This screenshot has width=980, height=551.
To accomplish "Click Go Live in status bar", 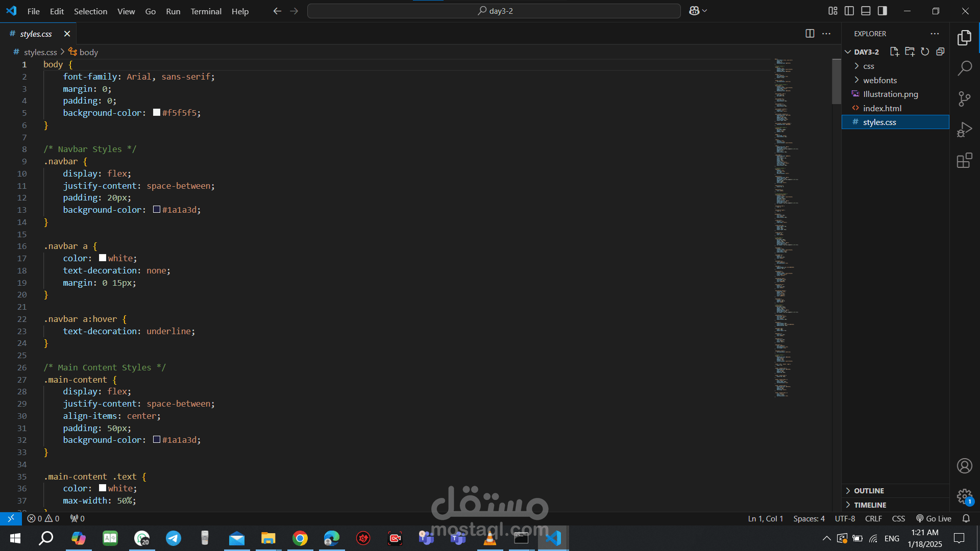I will click(934, 518).
